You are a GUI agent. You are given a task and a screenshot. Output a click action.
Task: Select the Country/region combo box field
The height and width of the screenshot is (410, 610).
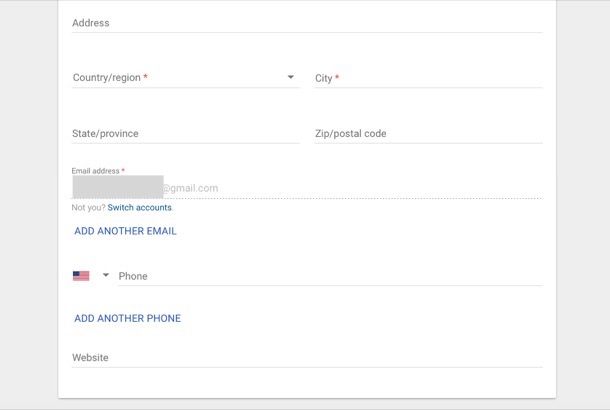click(186, 77)
